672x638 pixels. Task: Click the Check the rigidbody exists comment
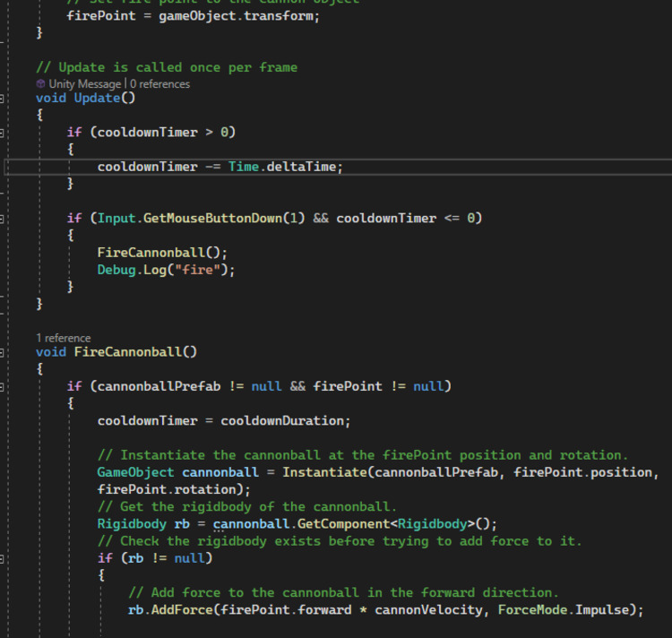(340, 541)
